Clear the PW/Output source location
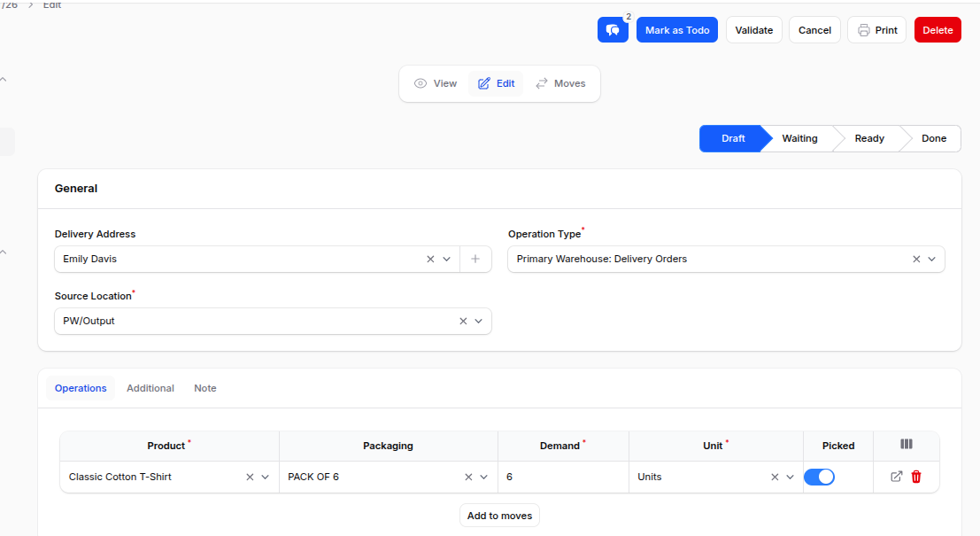Viewport: 980px width, 536px height. 462,321
